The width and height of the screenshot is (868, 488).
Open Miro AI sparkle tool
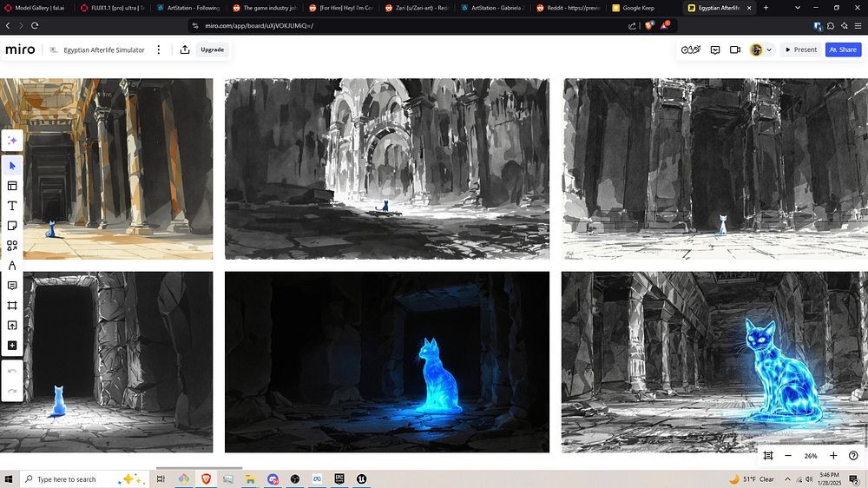click(12, 141)
